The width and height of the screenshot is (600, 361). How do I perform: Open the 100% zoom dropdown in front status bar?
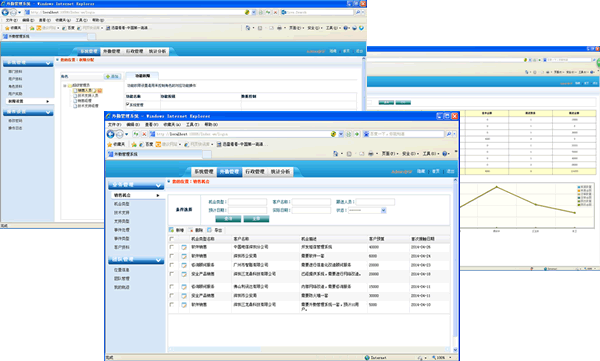[x=450, y=358]
